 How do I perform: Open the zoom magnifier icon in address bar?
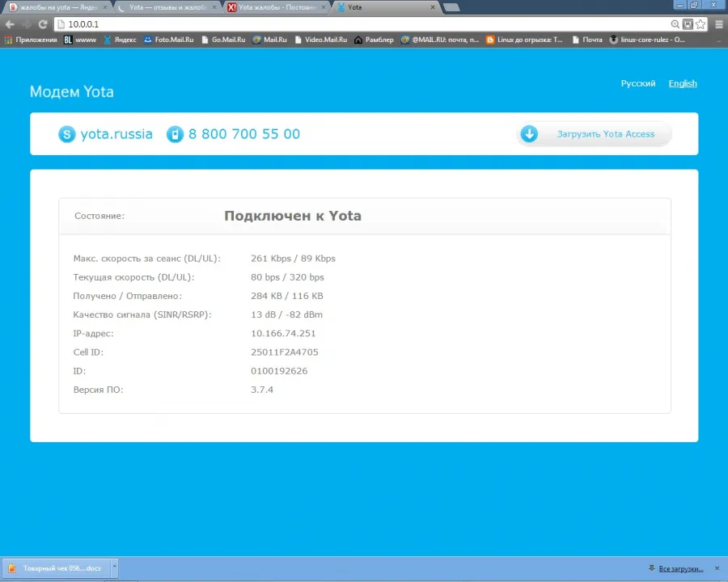[675, 24]
